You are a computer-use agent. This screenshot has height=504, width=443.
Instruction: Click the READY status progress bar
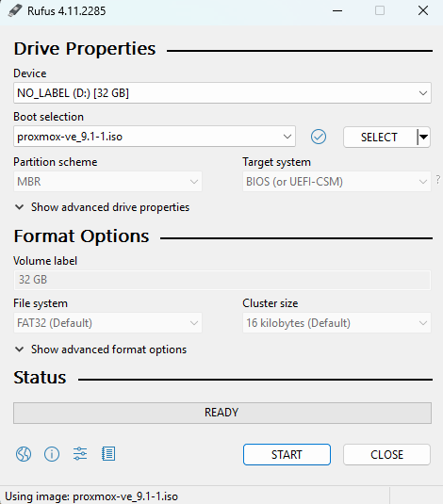click(x=222, y=413)
